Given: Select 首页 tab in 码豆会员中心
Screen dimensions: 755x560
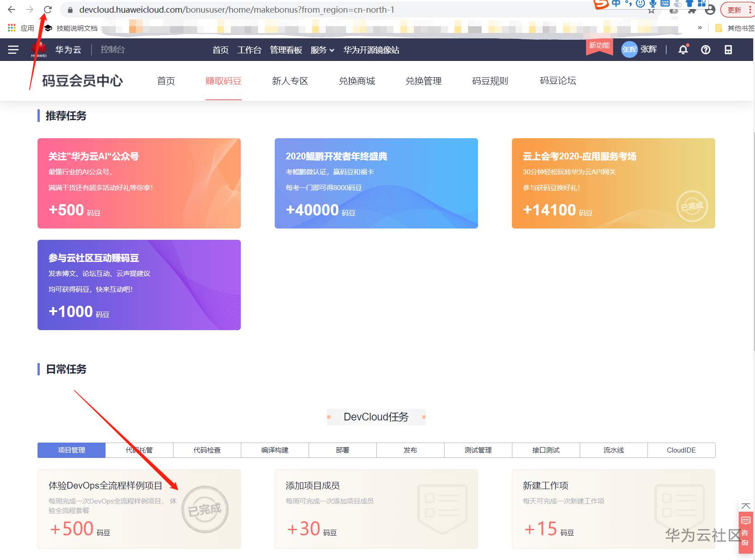Looking at the screenshot, I should [166, 81].
